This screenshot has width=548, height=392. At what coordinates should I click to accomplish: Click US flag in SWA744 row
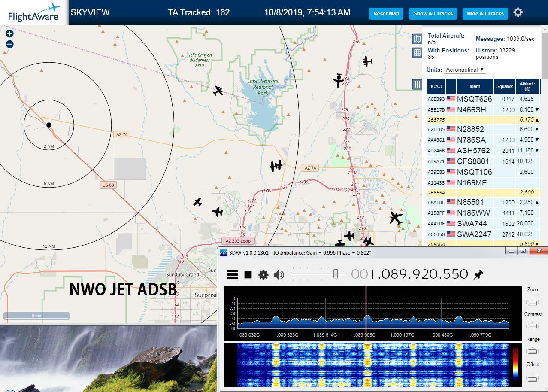tap(451, 223)
